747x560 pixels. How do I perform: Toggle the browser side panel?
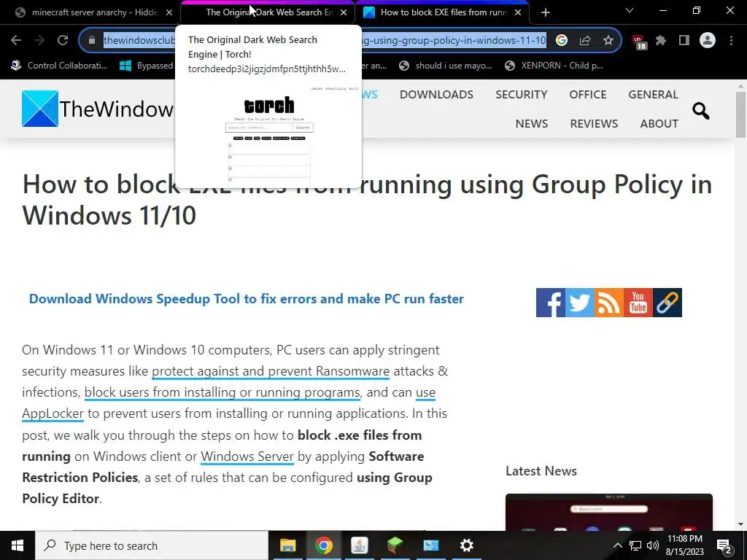pyautogui.click(x=684, y=41)
